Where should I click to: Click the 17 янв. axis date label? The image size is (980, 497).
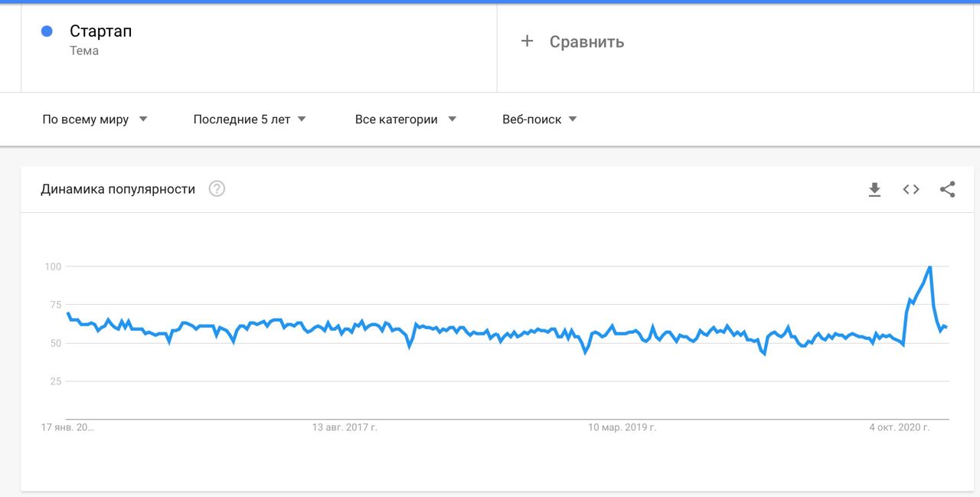(x=67, y=427)
